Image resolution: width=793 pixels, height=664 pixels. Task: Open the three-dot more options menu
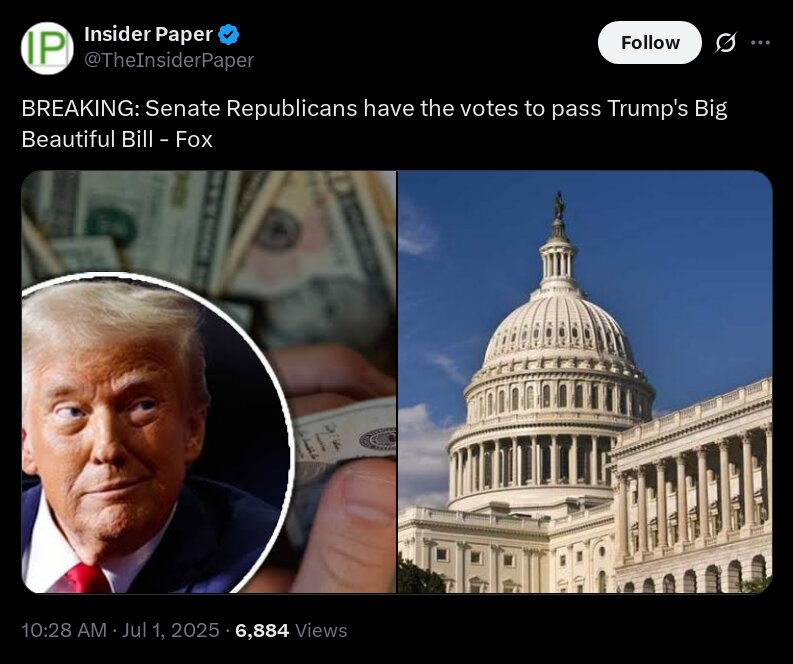coord(760,42)
